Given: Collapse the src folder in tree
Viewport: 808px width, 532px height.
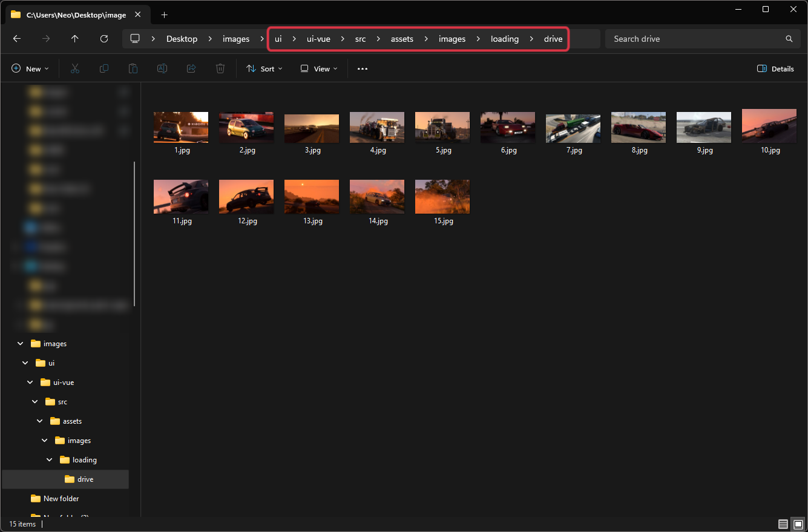Looking at the screenshot, I should 35,402.
